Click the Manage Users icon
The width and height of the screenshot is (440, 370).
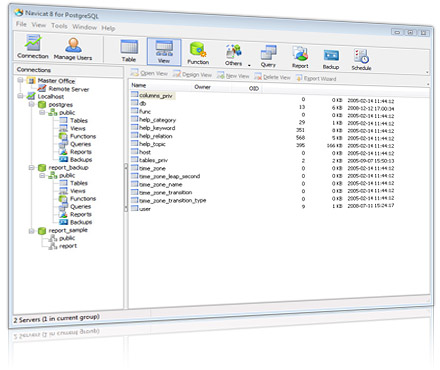click(73, 49)
